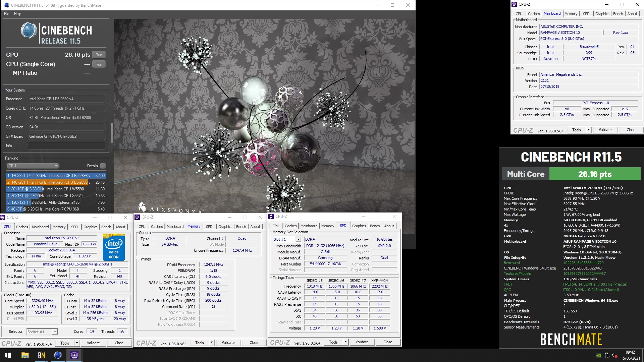Click the NVIDIA tray icon
The height and width of the screenshot is (362, 644).
tap(599, 355)
